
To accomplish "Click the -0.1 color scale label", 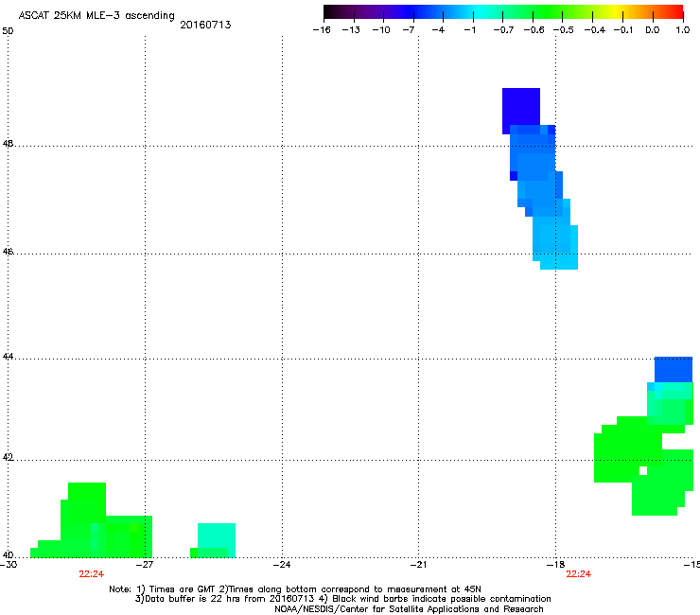I will [x=623, y=30].
